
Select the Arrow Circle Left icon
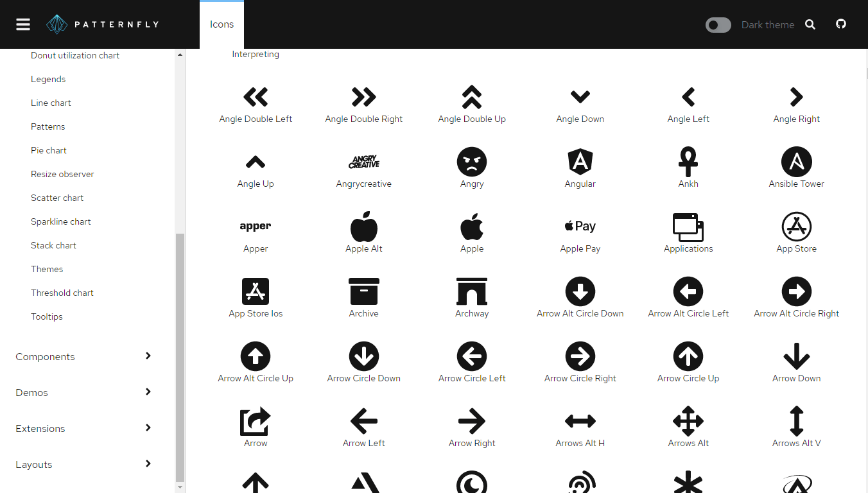[472, 356]
